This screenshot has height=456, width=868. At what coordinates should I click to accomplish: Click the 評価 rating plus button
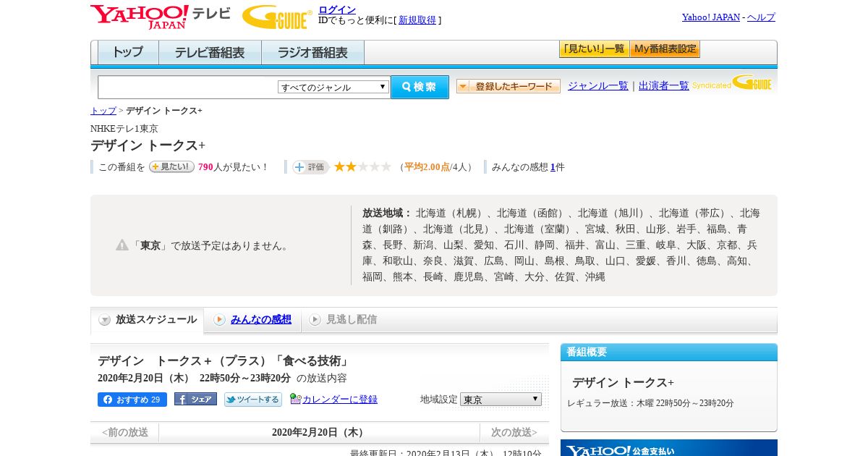pyautogui.click(x=310, y=167)
